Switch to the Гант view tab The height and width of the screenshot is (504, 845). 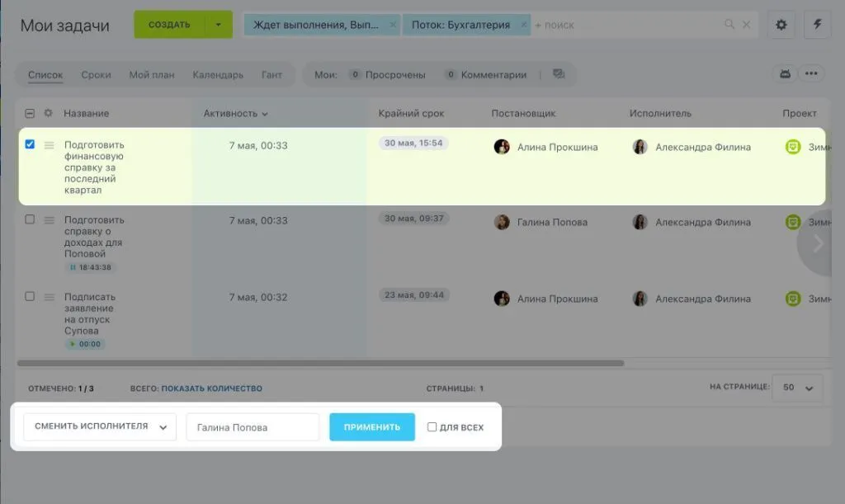point(271,75)
